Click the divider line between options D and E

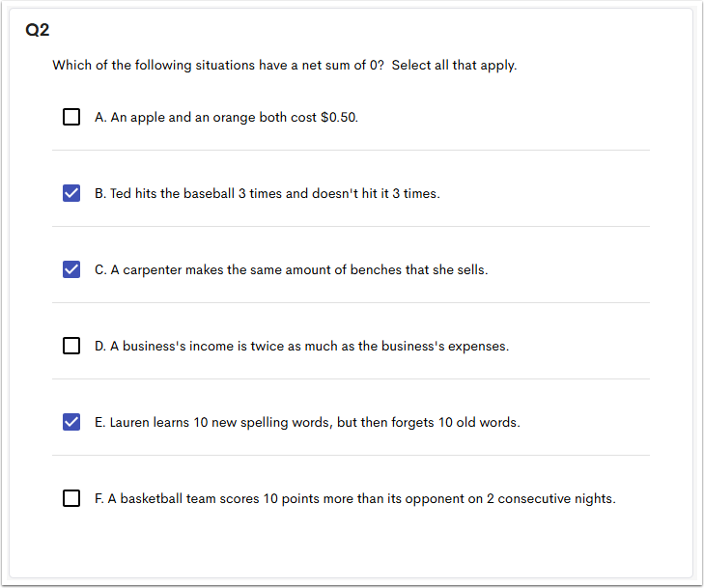[x=351, y=379]
